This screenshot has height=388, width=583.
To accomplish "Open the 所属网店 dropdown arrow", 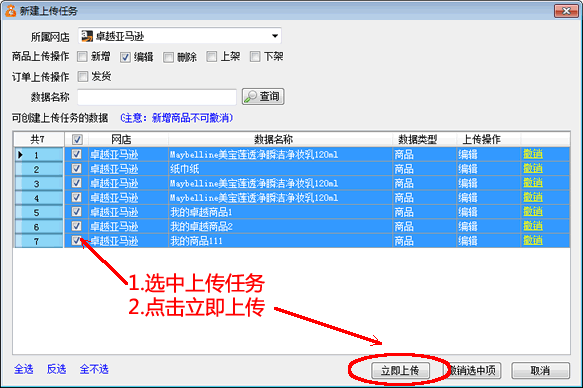I will click(x=275, y=36).
